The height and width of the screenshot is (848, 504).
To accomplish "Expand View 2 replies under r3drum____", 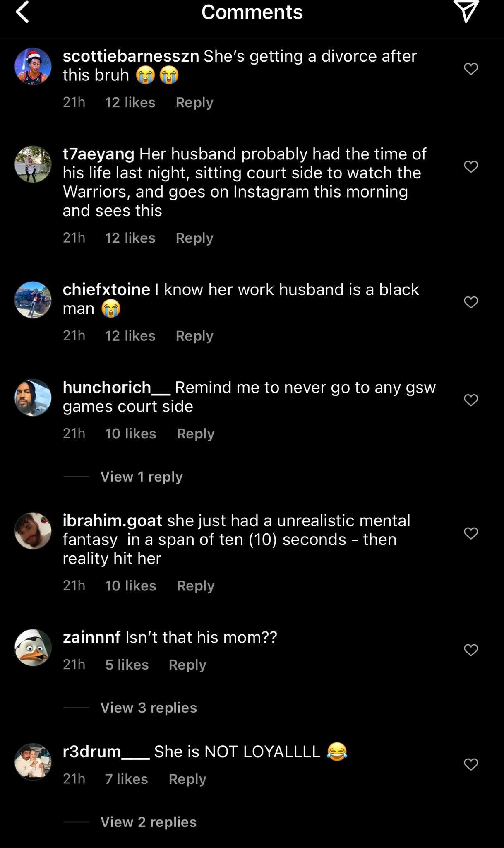I will click(148, 822).
